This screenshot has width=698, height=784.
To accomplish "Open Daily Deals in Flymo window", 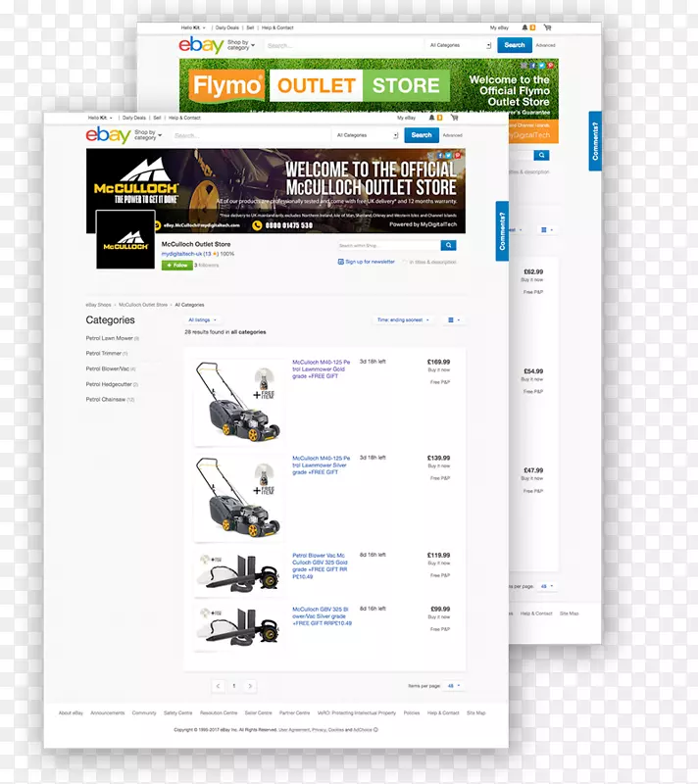I will [227, 28].
